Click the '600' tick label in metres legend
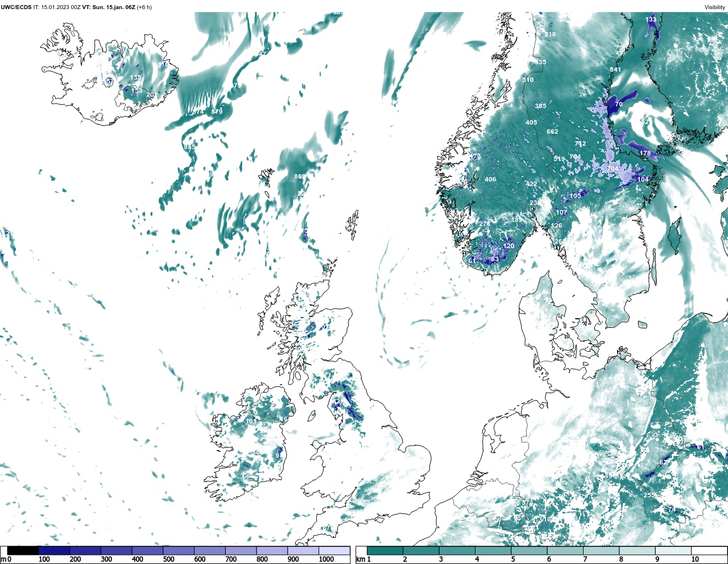 click(200, 559)
